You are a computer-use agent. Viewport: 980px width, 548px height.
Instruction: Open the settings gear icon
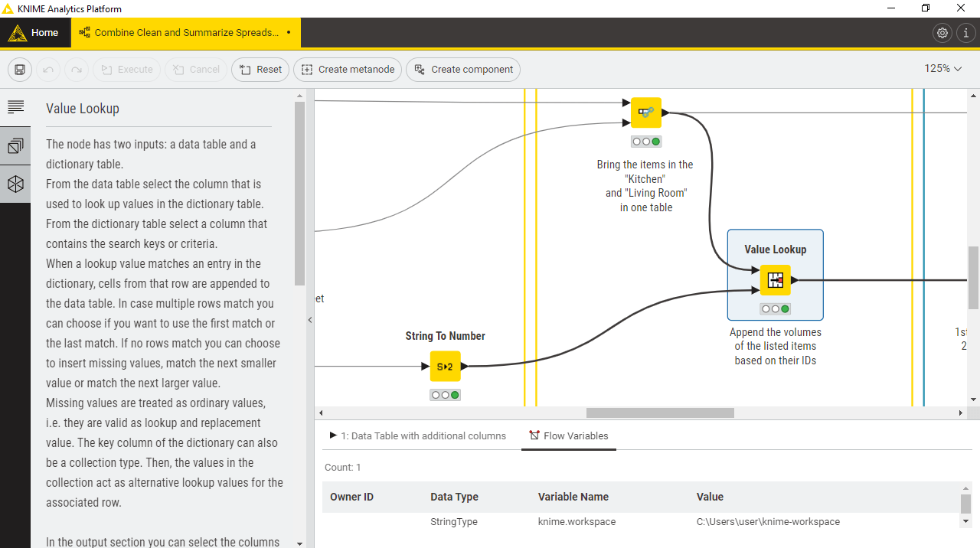[x=942, y=33]
